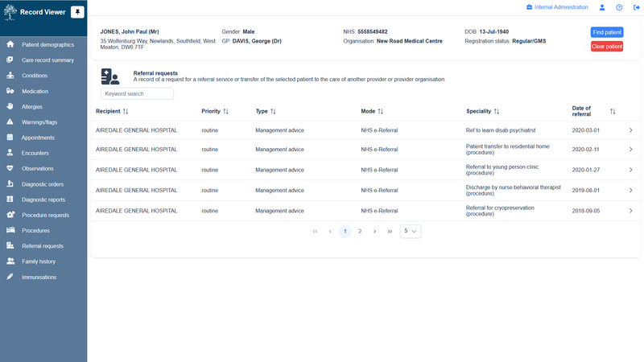Jump to first page arrow
Viewport: 644px width, 362px height.
coord(315,231)
